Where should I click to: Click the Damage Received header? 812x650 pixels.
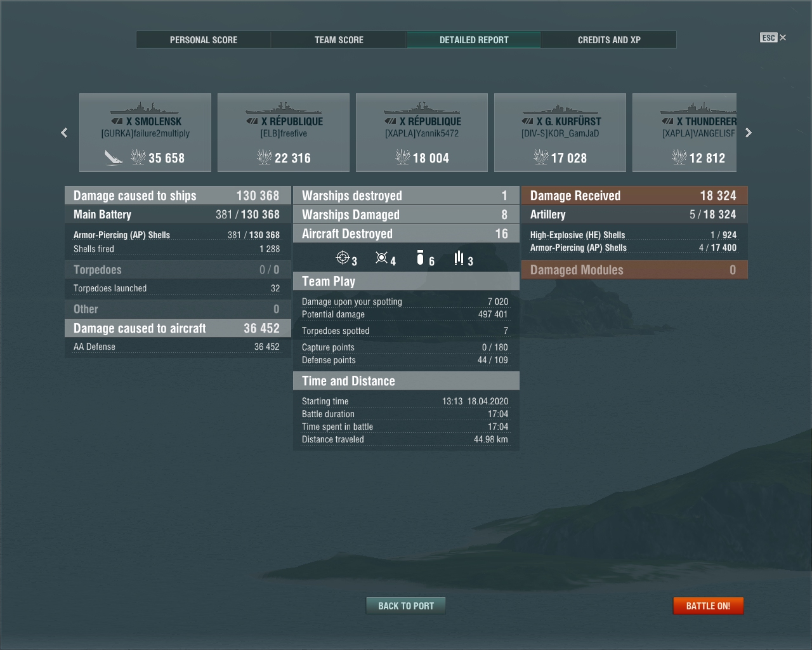click(634, 196)
